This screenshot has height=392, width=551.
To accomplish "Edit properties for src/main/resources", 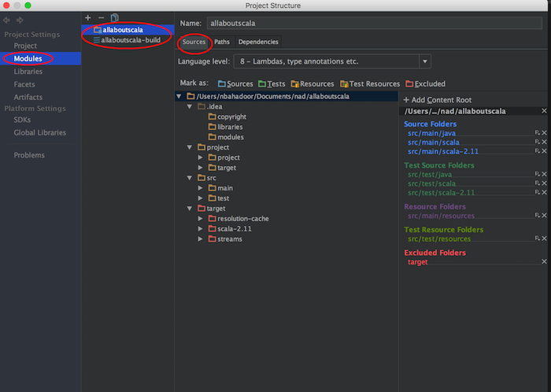I will click(538, 216).
